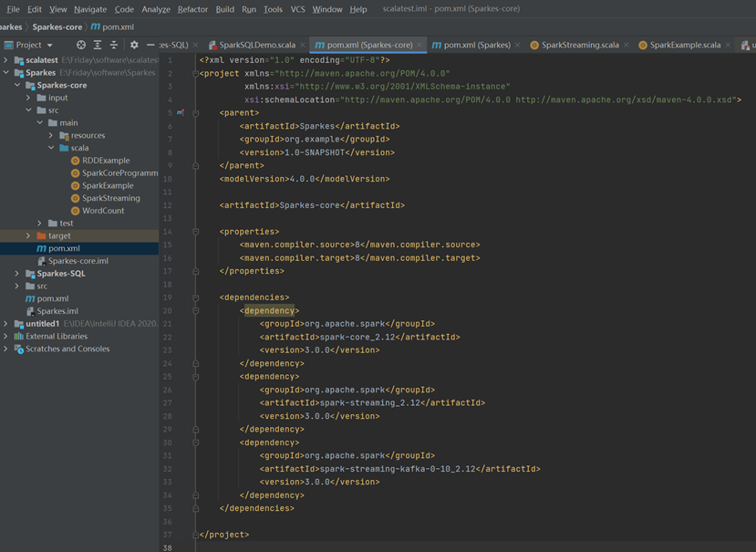Expand the target folder
Viewport: 756px width, 552px height.
click(28, 235)
